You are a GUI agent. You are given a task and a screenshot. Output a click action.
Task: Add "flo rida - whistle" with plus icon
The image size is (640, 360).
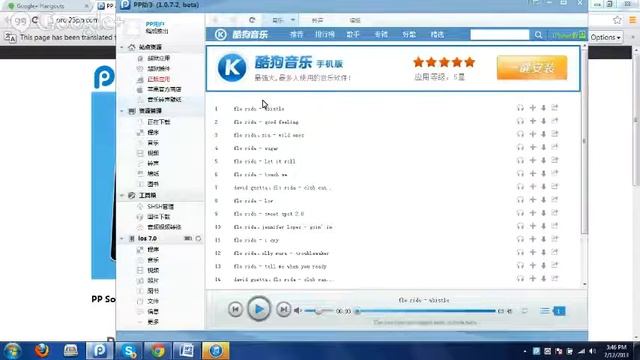tap(533, 108)
